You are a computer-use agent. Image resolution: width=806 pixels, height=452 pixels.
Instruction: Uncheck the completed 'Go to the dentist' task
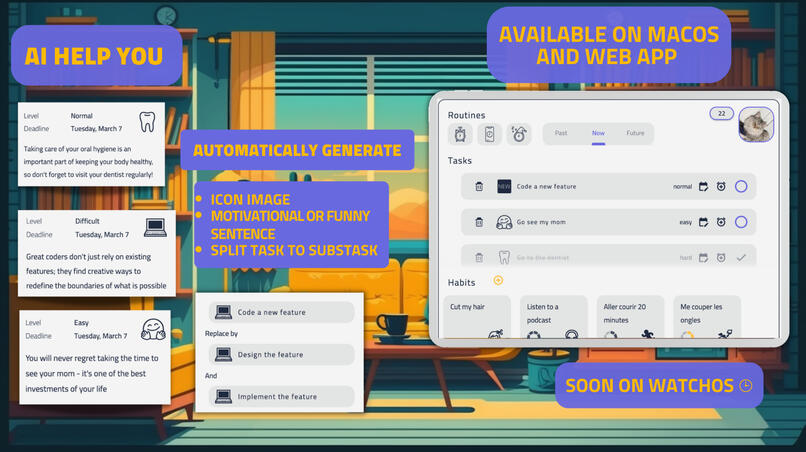[x=741, y=258]
